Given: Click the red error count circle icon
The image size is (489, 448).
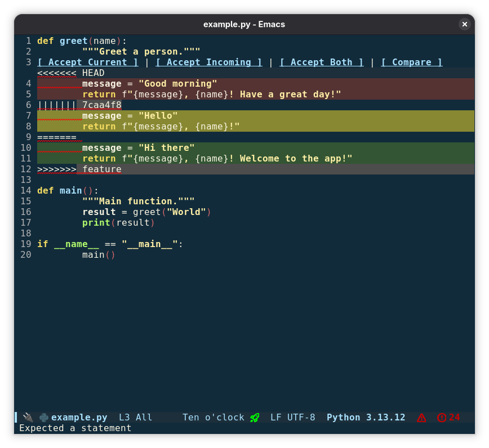Looking at the screenshot, I should (x=442, y=418).
